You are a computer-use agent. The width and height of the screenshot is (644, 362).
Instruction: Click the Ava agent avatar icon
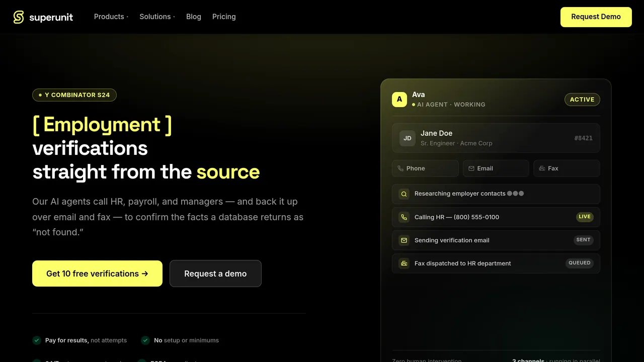pos(399,99)
